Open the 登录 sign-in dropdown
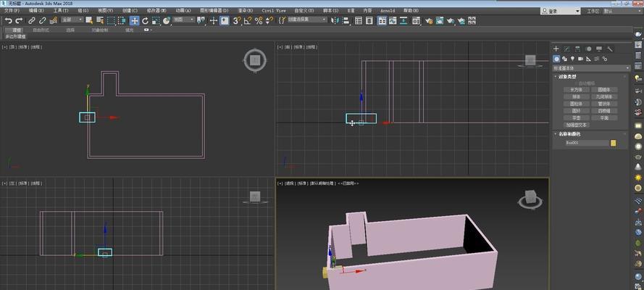The width and height of the screenshot is (644, 290). [561, 12]
